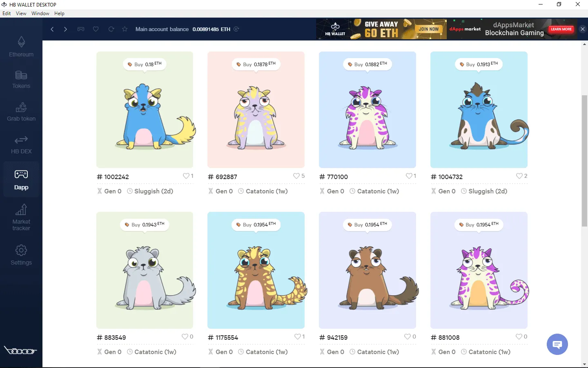Like kitty #1002242 with its heart
The height and width of the screenshot is (368, 588).
185,176
